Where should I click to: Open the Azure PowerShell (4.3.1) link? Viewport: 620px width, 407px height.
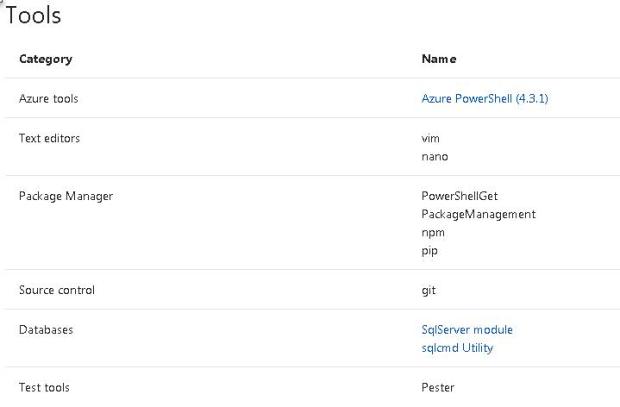(x=484, y=99)
